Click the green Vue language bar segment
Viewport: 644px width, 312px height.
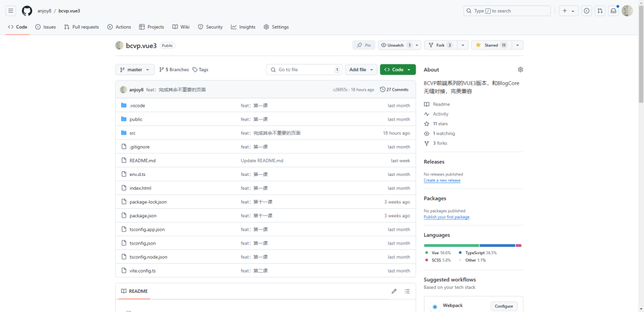(x=451, y=245)
